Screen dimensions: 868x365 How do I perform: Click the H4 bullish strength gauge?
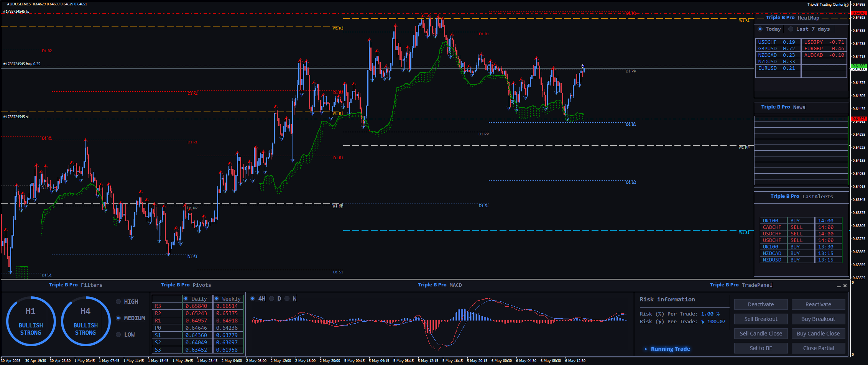click(x=85, y=321)
